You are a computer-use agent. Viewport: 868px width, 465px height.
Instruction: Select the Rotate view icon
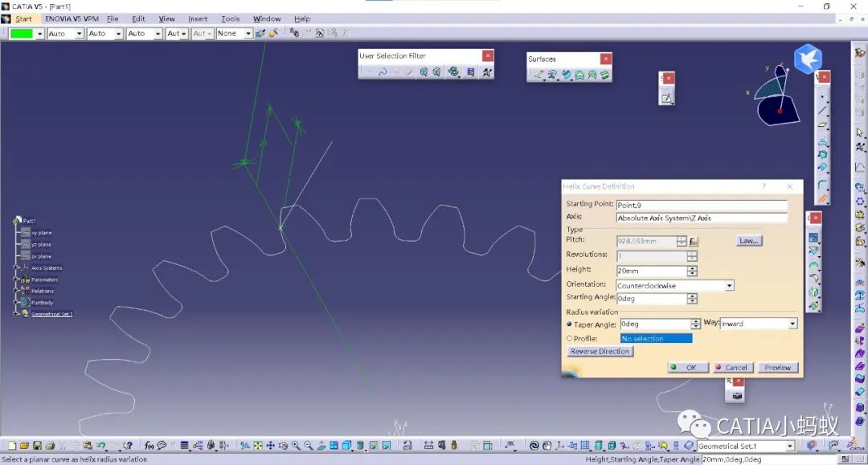point(284,446)
